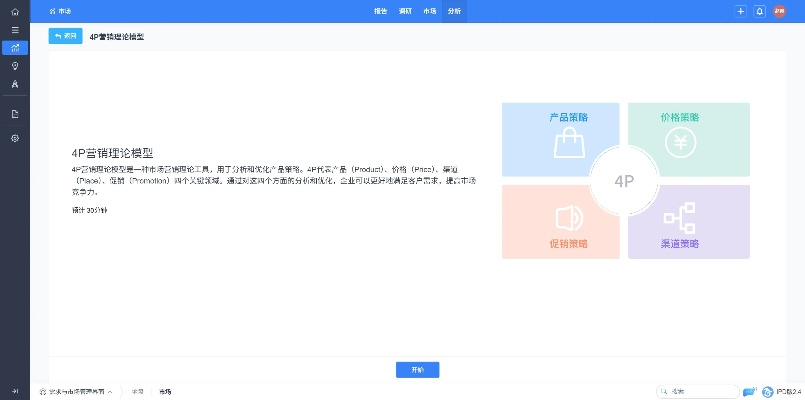Open the 市场 tab in the top navigation
Viewport: 805px width, 400px height.
(430, 11)
